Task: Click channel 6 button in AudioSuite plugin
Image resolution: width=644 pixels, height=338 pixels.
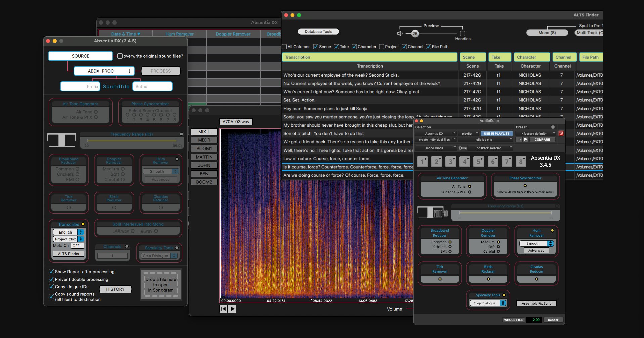Action: 493,162
